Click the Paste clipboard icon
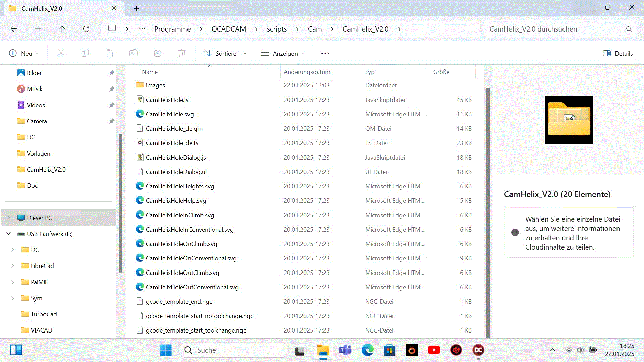Viewport: 644px width, 362px height. [x=109, y=53]
